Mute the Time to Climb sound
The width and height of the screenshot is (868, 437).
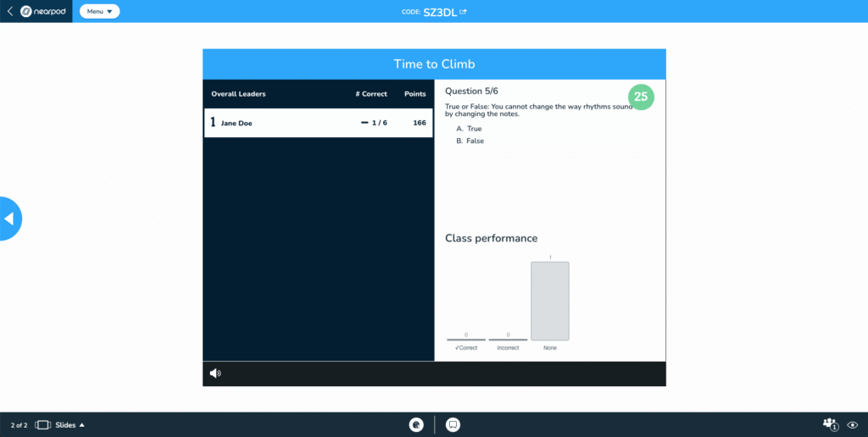coord(215,373)
